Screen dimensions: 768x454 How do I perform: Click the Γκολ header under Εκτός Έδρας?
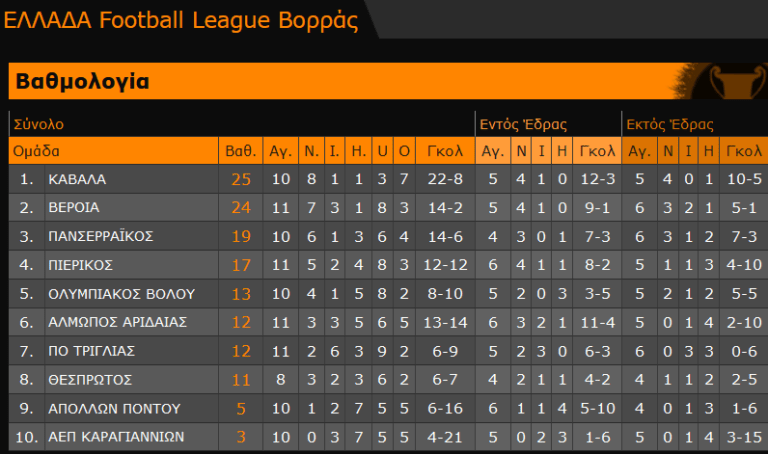pyautogui.click(x=744, y=151)
